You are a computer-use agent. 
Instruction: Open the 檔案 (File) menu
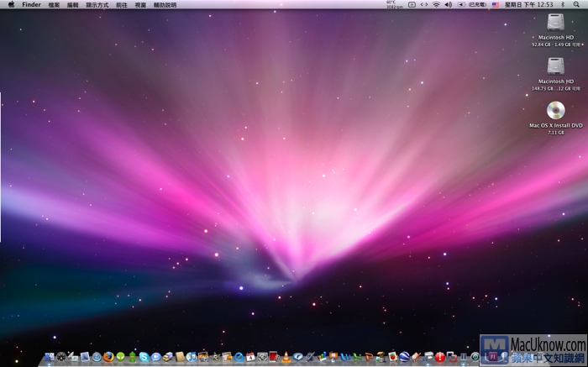[54, 5]
